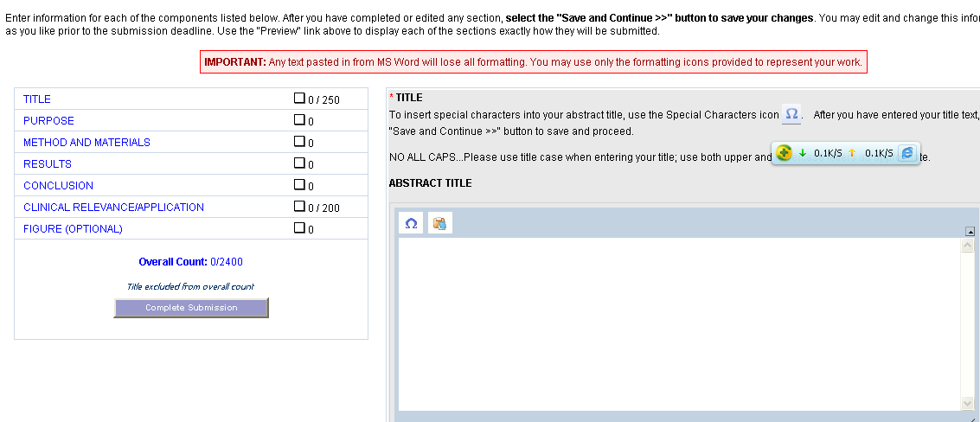This screenshot has width=980, height=422.
Task: Click the Paste from Word clipboard icon
Action: (440, 223)
